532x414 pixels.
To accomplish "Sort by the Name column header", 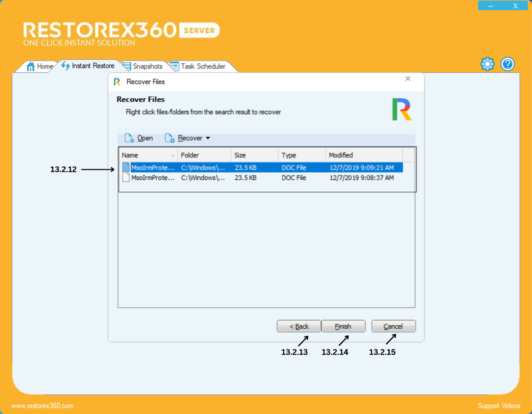I will tap(148, 155).
